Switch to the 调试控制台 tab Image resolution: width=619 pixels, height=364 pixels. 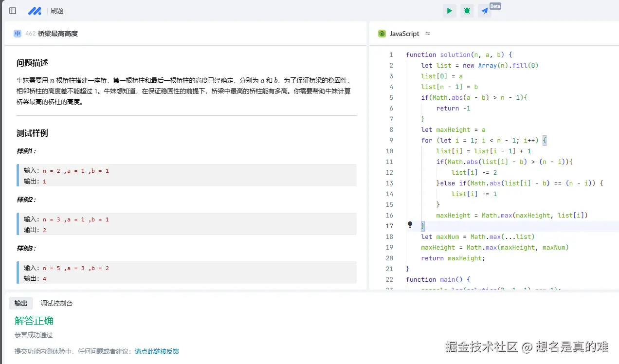click(x=56, y=303)
